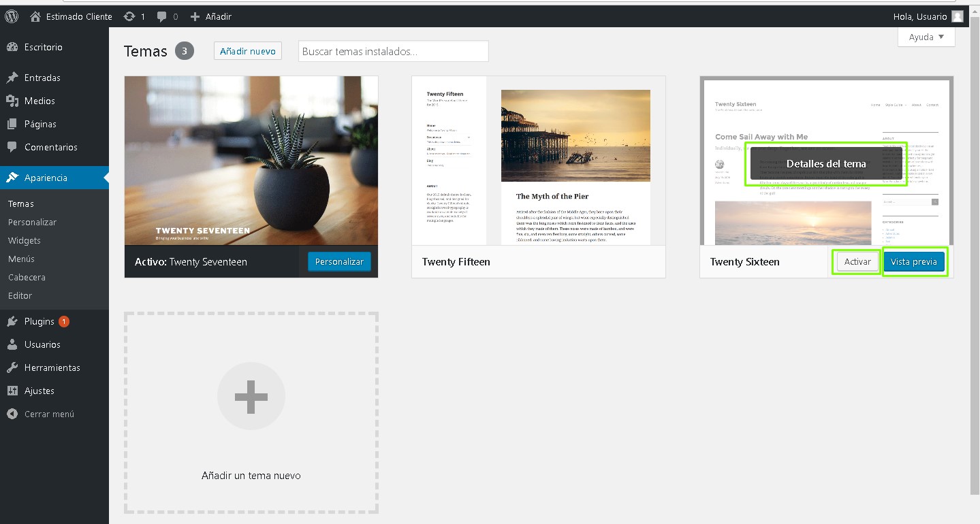Click the WordPress logo icon
980x524 pixels.
point(12,16)
